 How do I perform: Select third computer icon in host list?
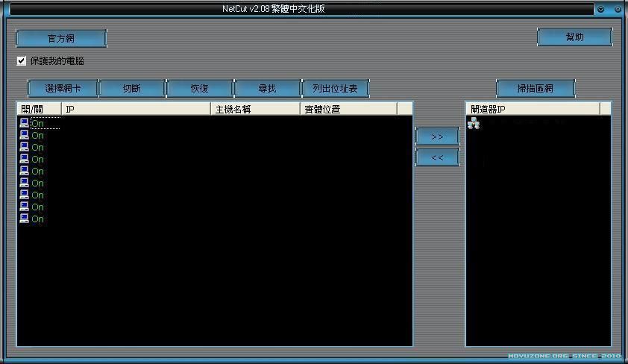click(25, 147)
